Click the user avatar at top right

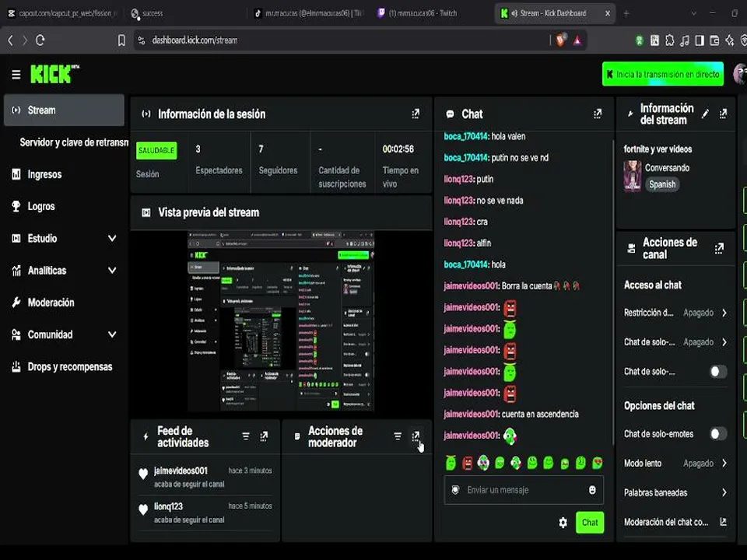point(740,74)
